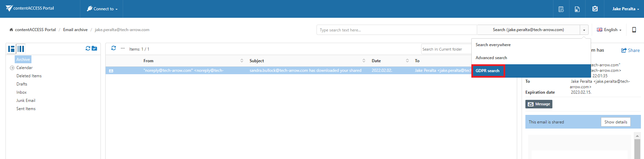Click the preview pane scrollbar up arrow
This screenshot has width=644, height=159.
[637, 136]
